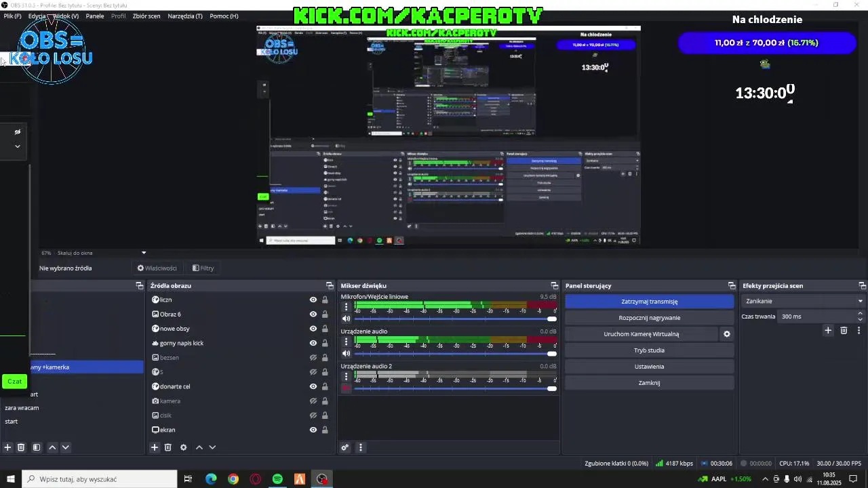
Task: Delete selected scene with trash icon
Action: (x=21, y=447)
